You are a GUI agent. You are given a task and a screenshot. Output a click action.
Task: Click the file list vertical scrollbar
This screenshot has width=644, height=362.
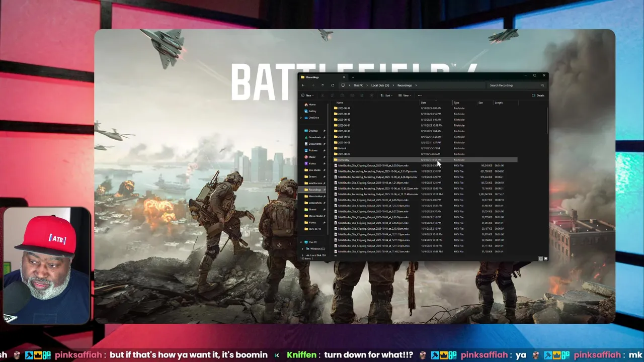(x=546, y=121)
